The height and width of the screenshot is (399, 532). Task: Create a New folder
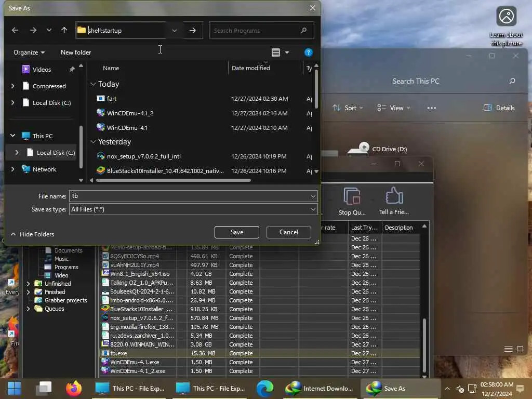click(x=76, y=52)
